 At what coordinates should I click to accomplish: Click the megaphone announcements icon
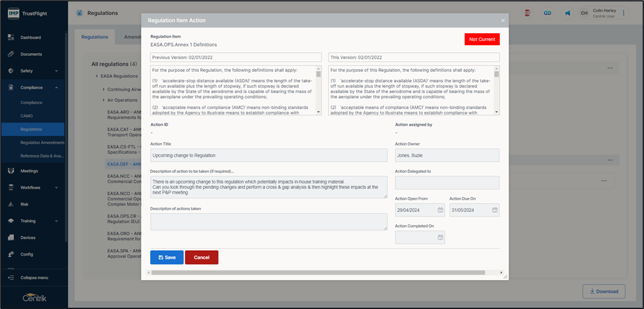click(567, 13)
